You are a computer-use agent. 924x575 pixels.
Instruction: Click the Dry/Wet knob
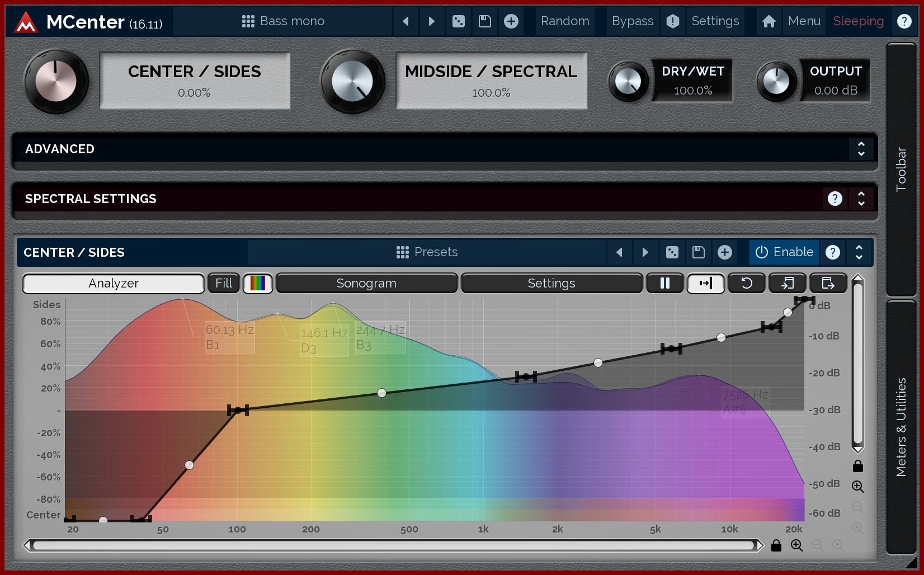click(628, 82)
